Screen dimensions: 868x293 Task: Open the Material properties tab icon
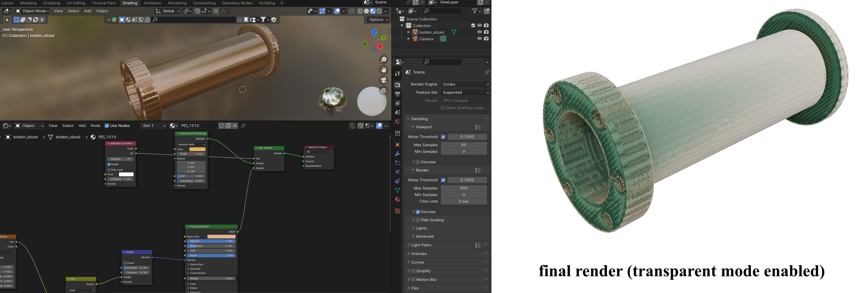point(398,199)
